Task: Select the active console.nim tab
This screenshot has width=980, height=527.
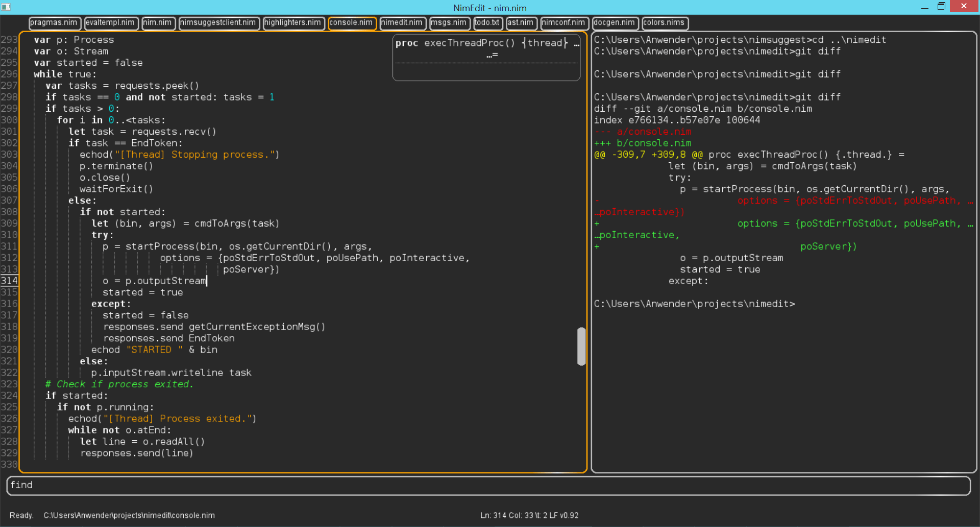Action: pos(351,23)
